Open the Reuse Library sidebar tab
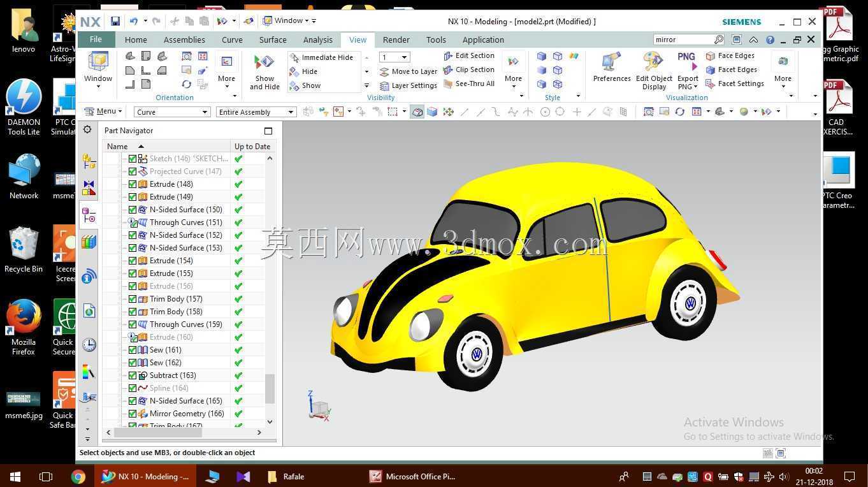This screenshot has width=868, height=487. point(89,242)
